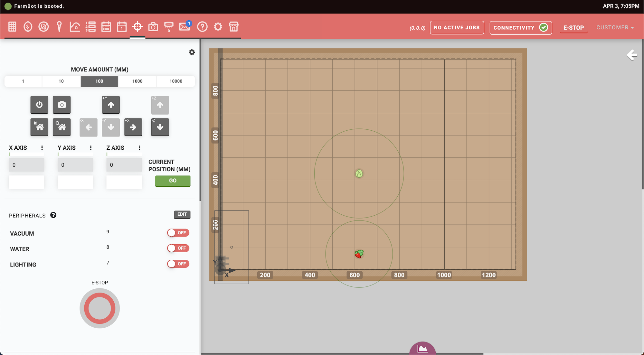Select the 100mm move amount slider
This screenshot has height=355, width=644.
click(99, 81)
